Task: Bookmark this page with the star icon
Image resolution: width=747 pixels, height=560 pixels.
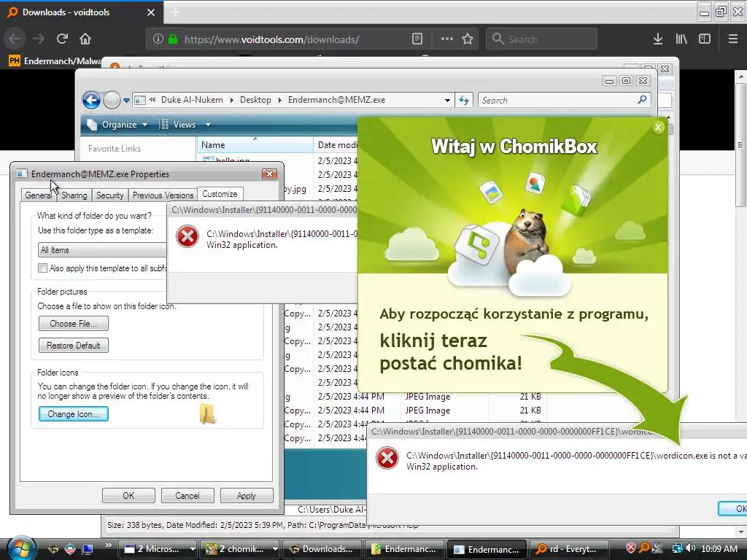Action: click(468, 39)
